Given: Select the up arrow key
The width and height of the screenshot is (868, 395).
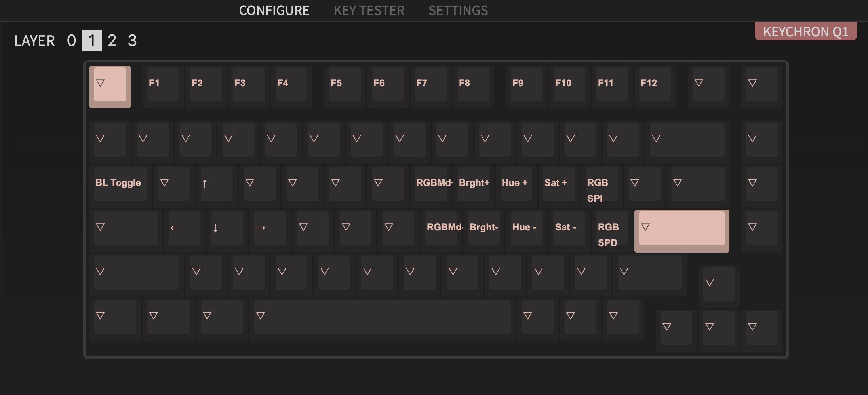Looking at the screenshot, I should click(x=217, y=187).
